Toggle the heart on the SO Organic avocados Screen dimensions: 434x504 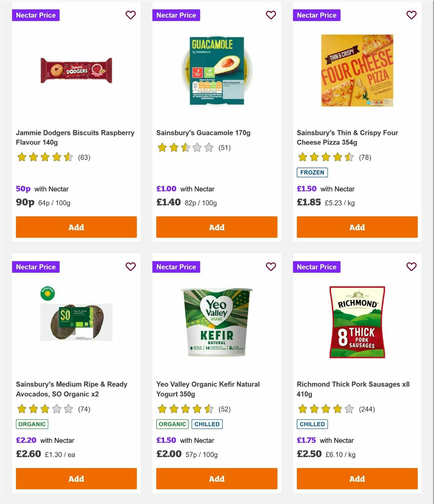point(131,267)
